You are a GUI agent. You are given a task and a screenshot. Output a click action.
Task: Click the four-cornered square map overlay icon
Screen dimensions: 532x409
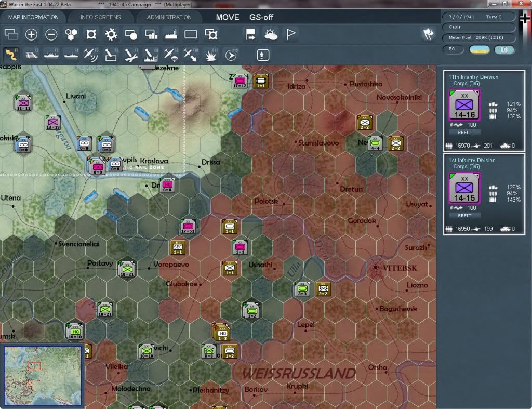91,34
